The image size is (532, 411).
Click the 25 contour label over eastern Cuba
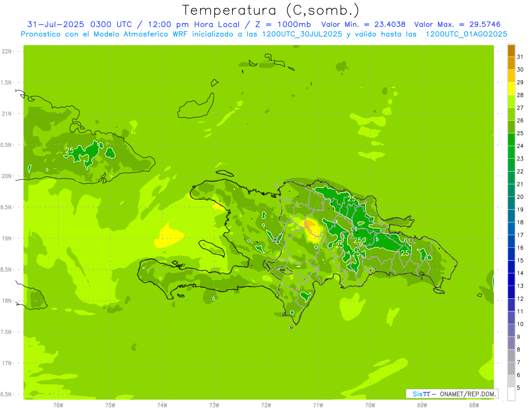[70, 151]
